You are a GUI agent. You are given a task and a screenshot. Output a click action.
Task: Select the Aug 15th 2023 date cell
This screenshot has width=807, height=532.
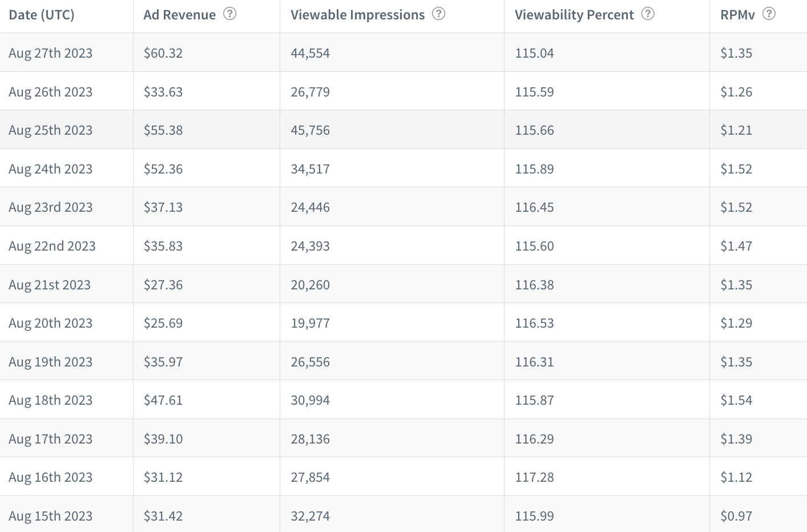50,516
